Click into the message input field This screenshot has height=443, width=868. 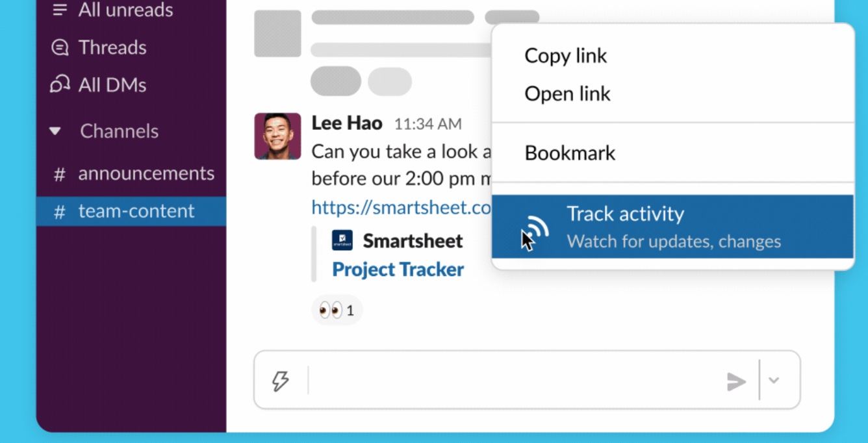(x=513, y=381)
